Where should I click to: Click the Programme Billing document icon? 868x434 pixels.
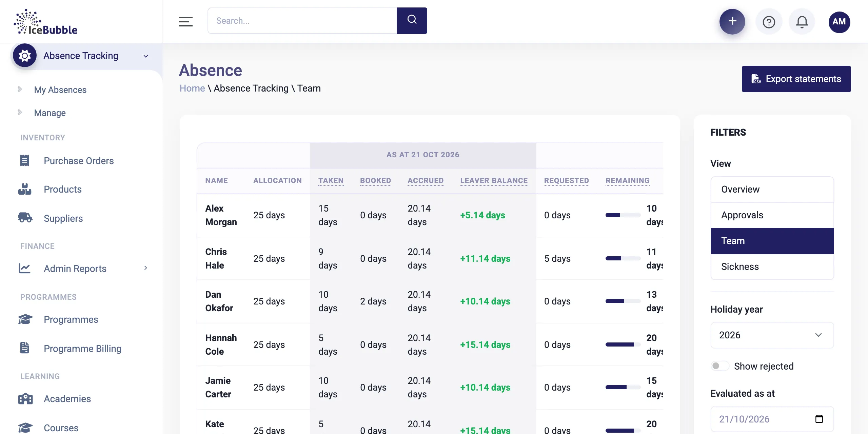24,348
